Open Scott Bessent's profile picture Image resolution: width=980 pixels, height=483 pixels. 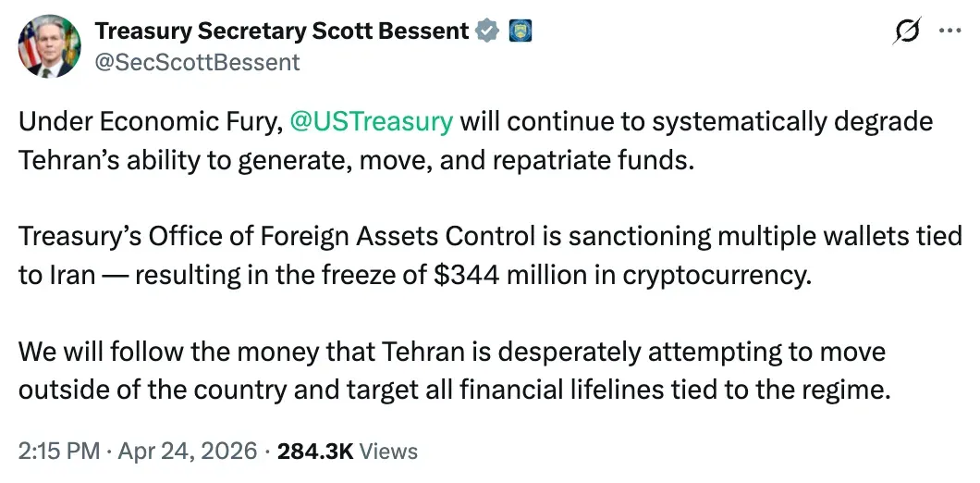tap(49, 45)
